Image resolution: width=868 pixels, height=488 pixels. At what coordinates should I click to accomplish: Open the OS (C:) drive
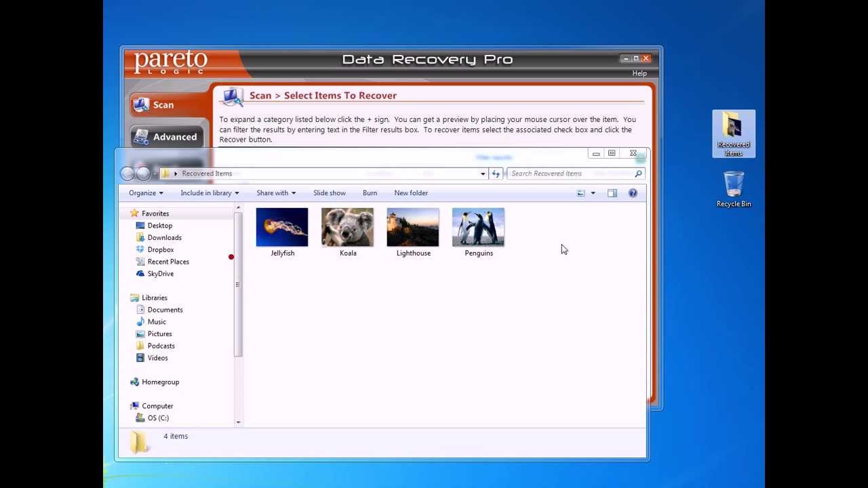tap(158, 418)
